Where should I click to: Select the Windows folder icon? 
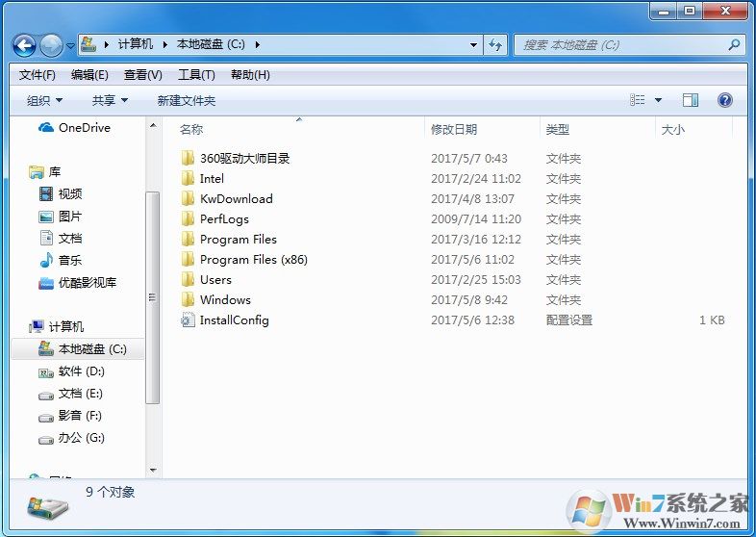point(188,299)
